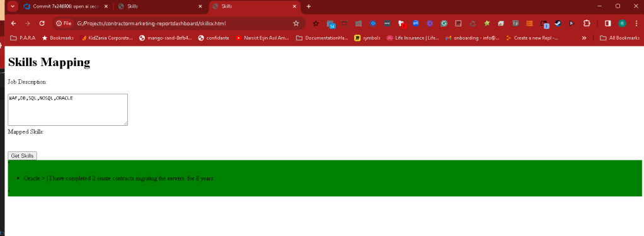Click the Mapped Skills label
This screenshot has width=644, height=236.
[x=26, y=132]
